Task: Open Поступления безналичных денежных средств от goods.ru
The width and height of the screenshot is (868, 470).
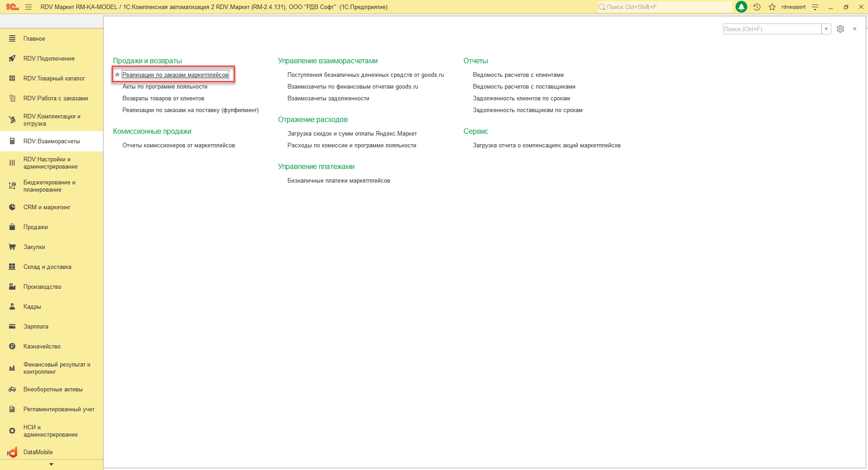Action: tap(366, 75)
